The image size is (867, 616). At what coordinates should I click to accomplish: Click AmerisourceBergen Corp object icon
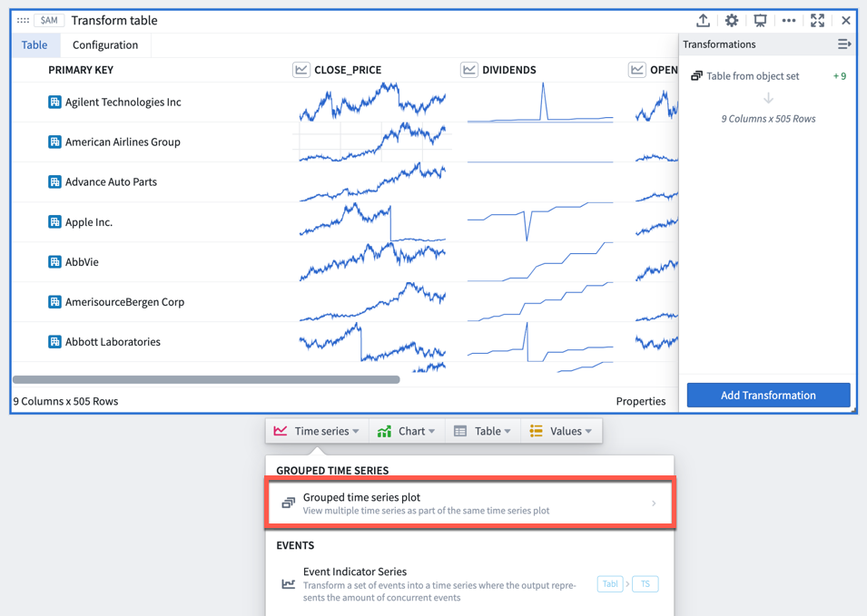coord(54,301)
